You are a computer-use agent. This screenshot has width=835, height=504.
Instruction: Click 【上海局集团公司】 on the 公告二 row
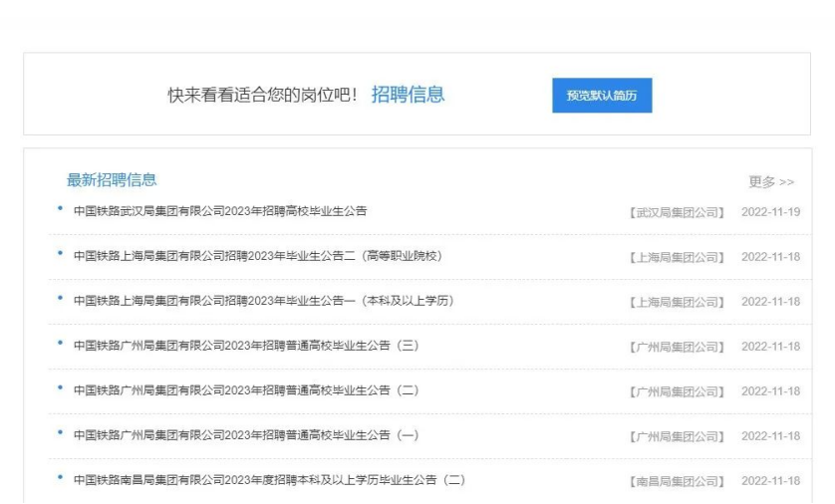coord(677,257)
